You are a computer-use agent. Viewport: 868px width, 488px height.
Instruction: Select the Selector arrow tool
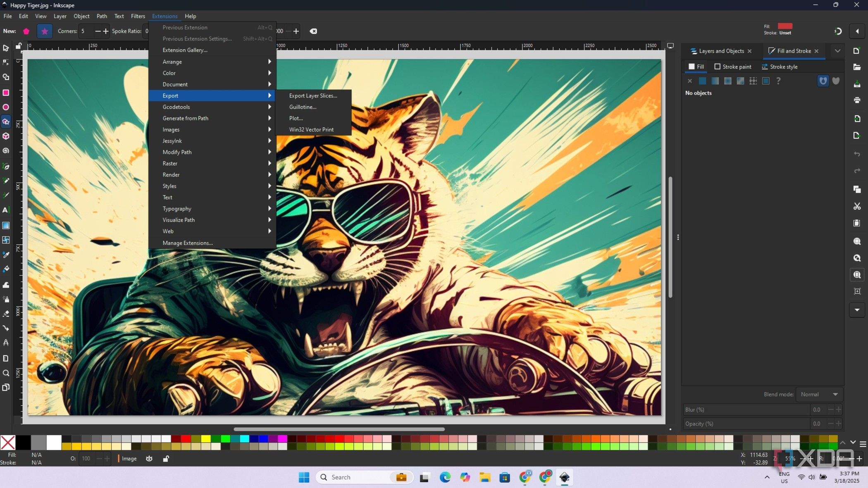pyautogui.click(x=6, y=48)
